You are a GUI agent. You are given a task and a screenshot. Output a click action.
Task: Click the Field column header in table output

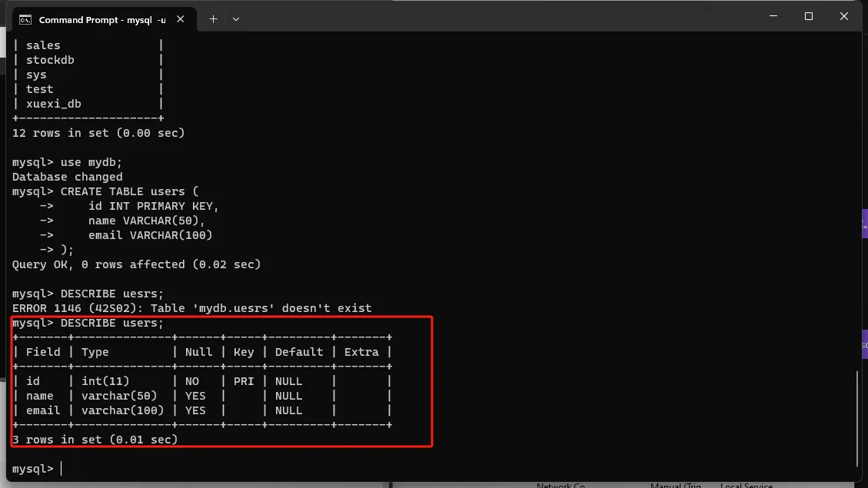click(43, 352)
